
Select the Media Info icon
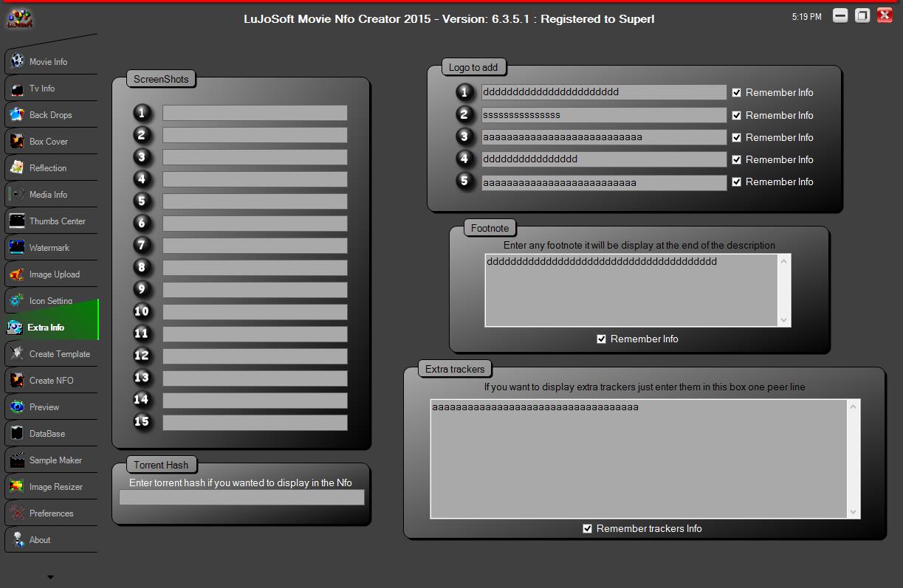pos(17,194)
